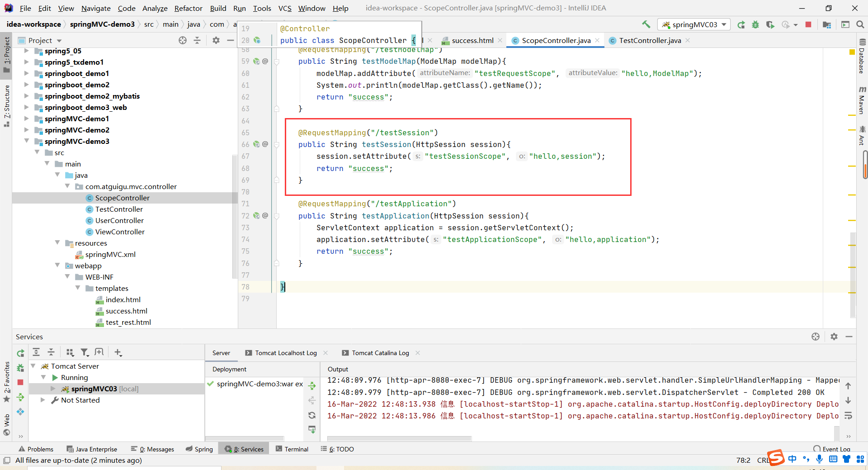Click refresh deployment icon

(312, 415)
